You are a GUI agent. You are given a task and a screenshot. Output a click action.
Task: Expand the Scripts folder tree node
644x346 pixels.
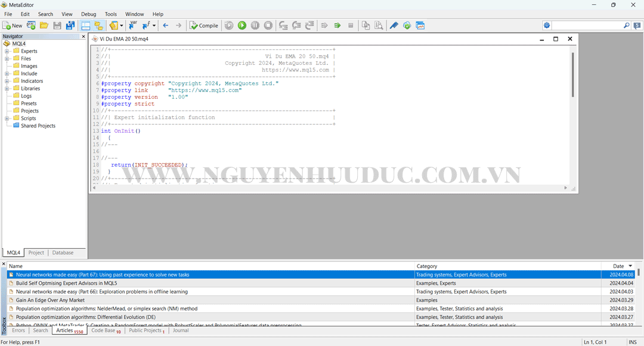point(7,119)
